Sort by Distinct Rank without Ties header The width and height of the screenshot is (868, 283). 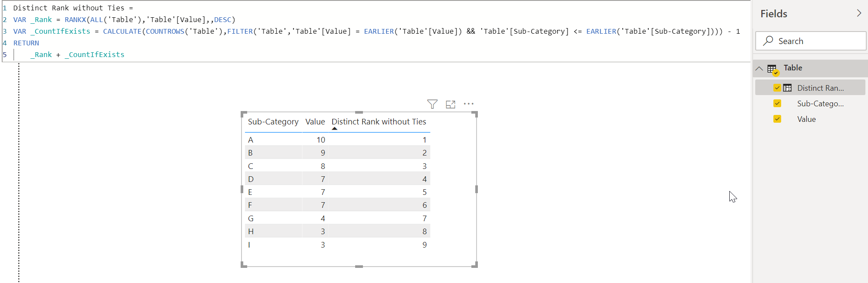point(379,122)
